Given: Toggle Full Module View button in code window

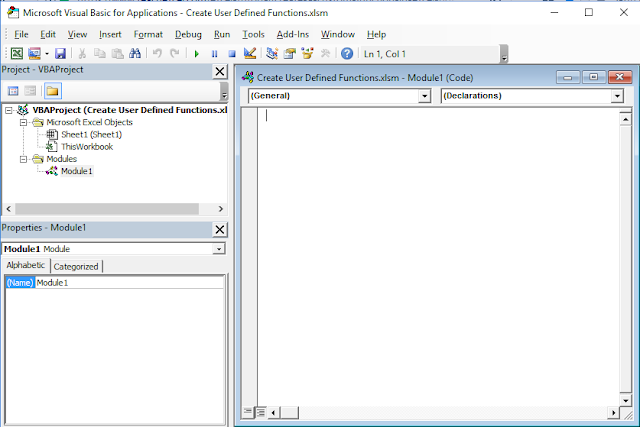Looking at the screenshot, I should coord(260,412).
